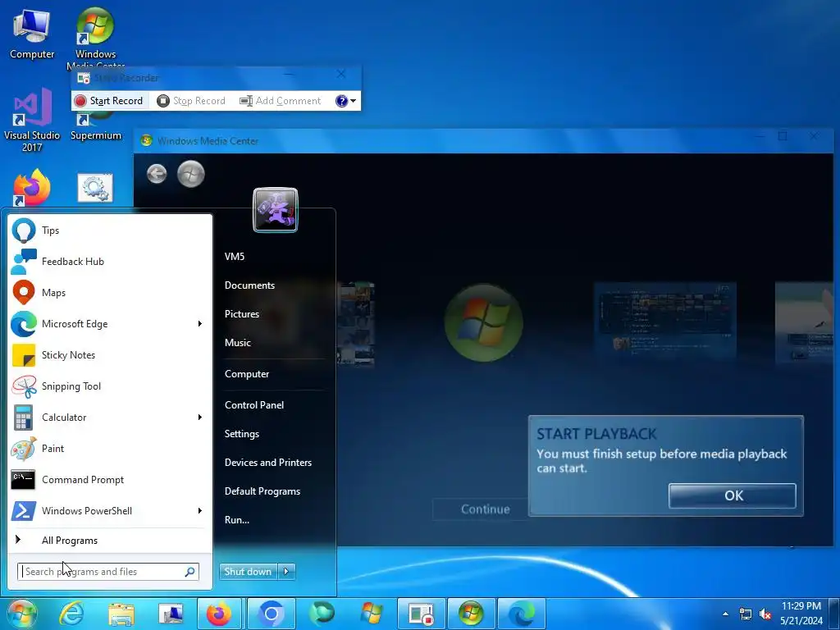This screenshot has height=630, width=840.
Task: Click the large Windows logo in Media Center
Action: [x=484, y=323]
